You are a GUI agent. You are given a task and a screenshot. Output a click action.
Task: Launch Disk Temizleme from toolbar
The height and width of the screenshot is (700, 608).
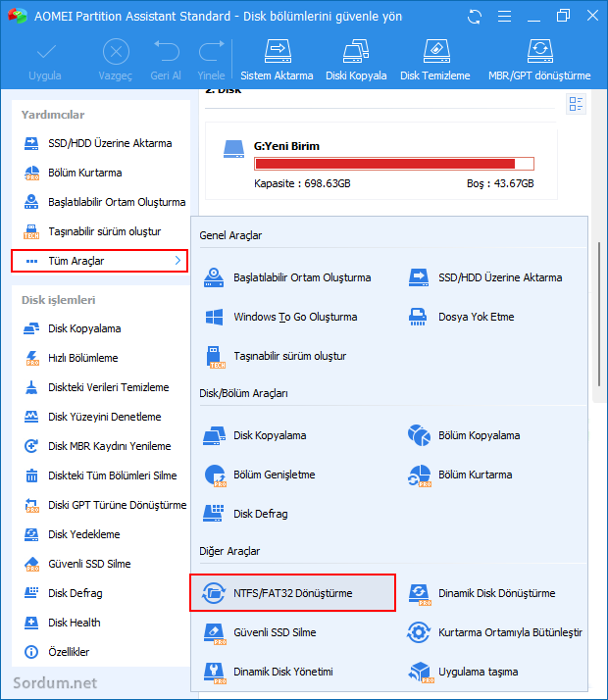435,60
